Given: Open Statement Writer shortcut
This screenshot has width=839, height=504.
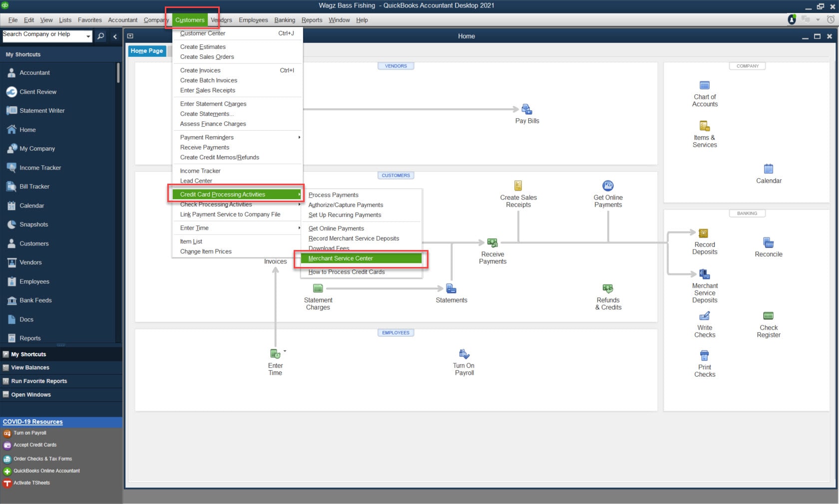Looking at the screenshot, I should [42, 111].
